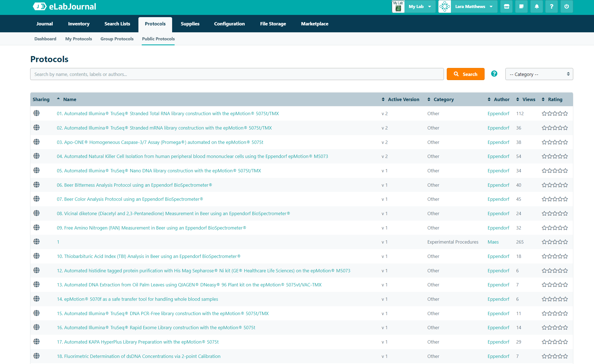594x364 pixels.
Task: Click the eLabJournal logo
Action: point(64,6)
